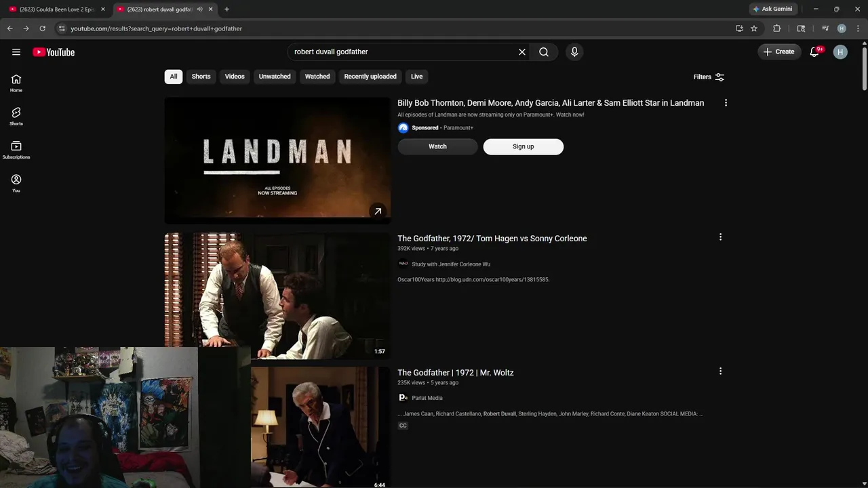
Task: Click the Sponsored label on the ad
Action: 425,128
